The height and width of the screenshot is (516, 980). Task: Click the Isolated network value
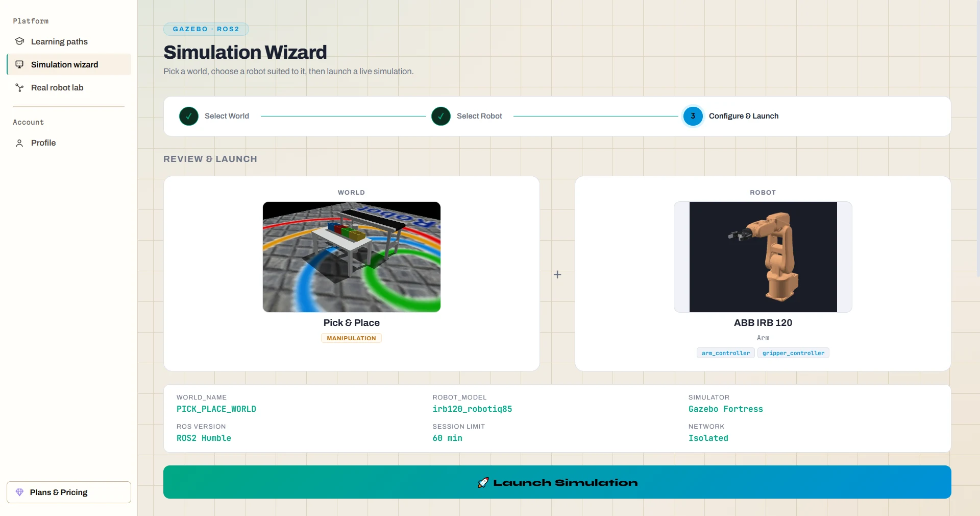pos(708,438)
